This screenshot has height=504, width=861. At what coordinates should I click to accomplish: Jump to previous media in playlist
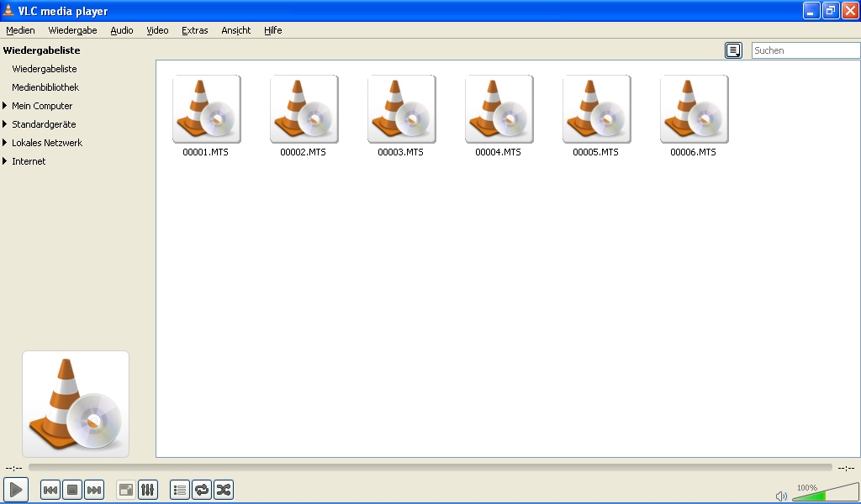tap(50, 490)
